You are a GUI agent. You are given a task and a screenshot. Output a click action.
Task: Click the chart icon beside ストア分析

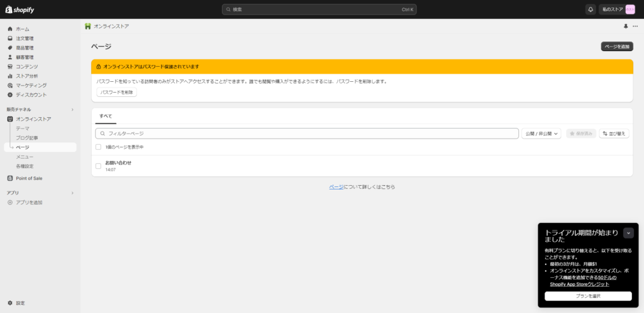[x=10, y=76]
